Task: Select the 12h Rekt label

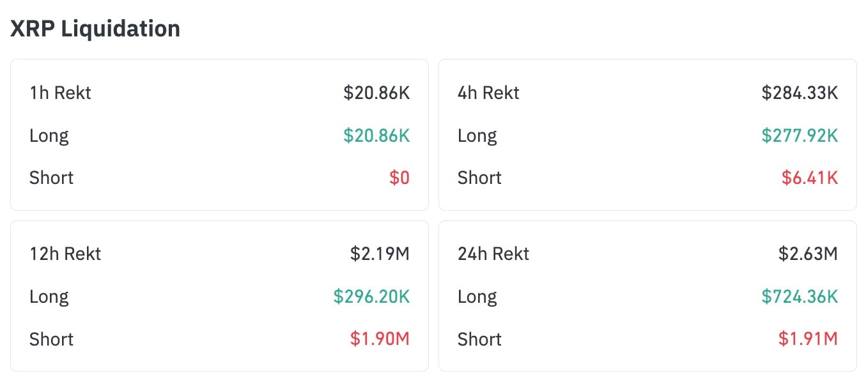Action: pos(65,254)
